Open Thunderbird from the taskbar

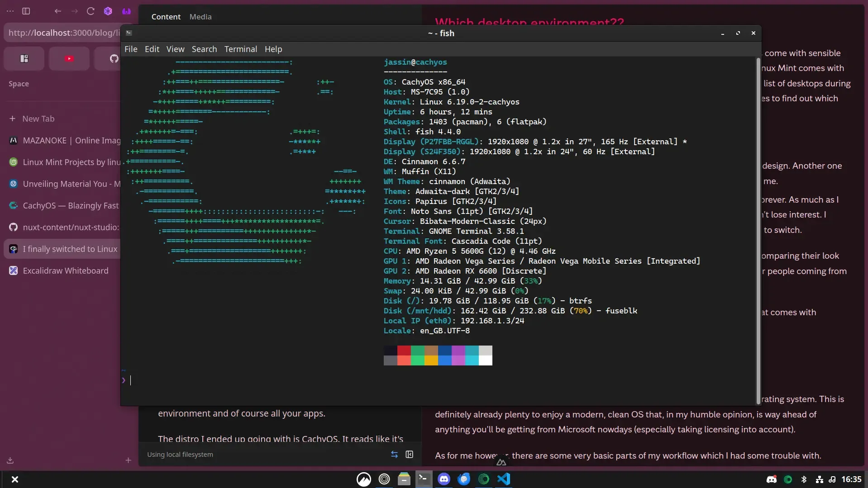tap(464, 479)
